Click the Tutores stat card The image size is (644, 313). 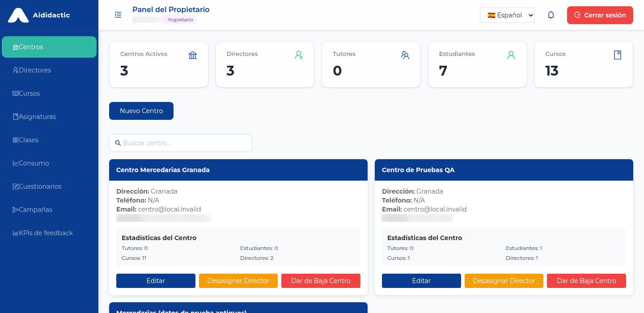pos(371,64)
